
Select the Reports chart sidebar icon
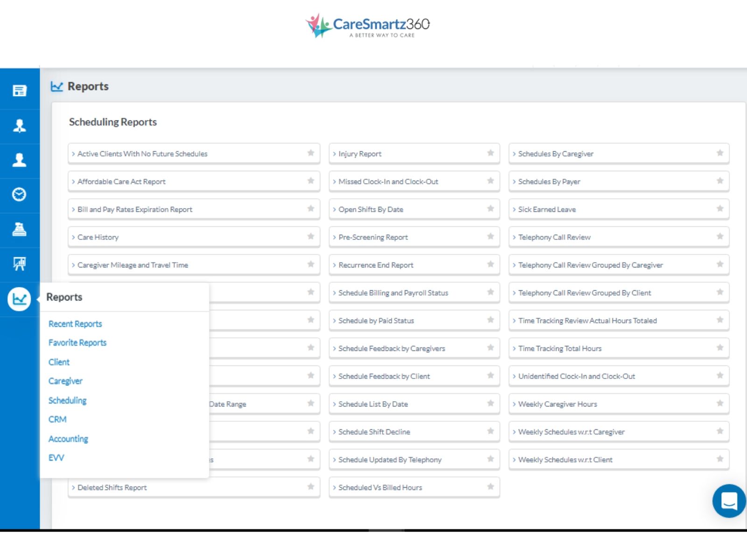coord(20,299)
